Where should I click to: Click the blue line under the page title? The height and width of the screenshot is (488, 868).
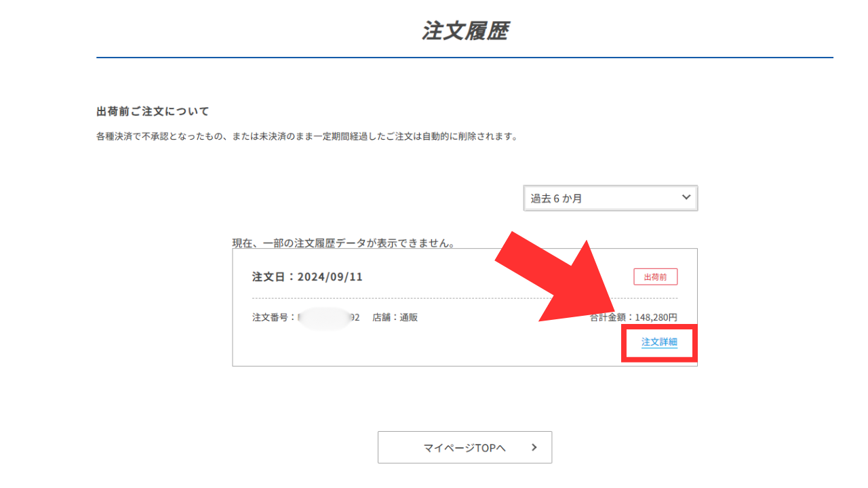[x=465, y=58]
